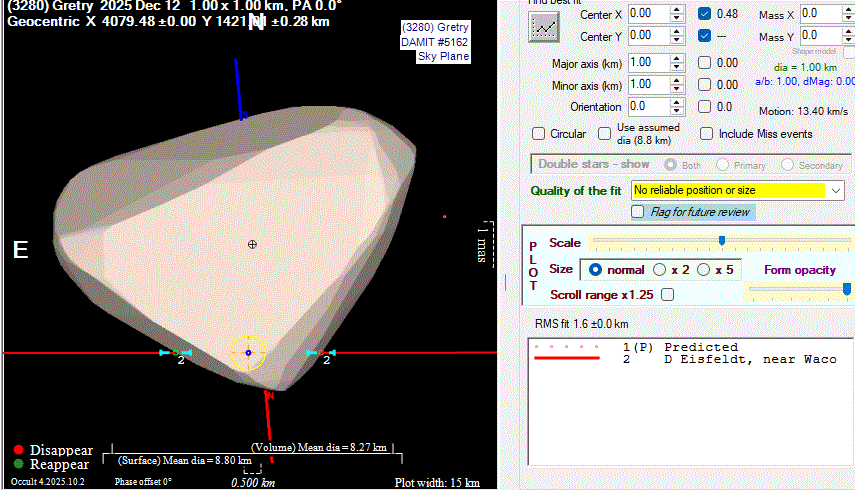Click the crosshair at the asteroid center

252,244
